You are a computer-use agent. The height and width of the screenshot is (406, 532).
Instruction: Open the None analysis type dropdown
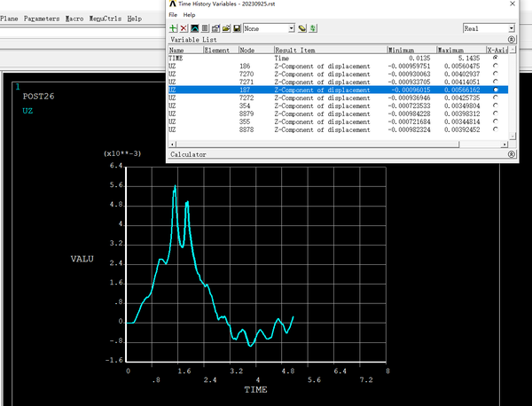coord(290,28)
